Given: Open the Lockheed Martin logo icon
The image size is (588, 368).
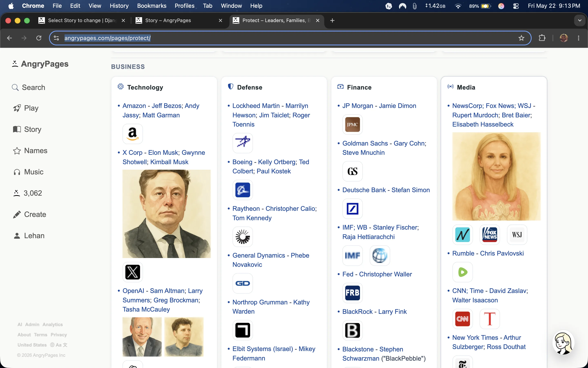Looking at the screenshot, I should [x=243, y=143].
